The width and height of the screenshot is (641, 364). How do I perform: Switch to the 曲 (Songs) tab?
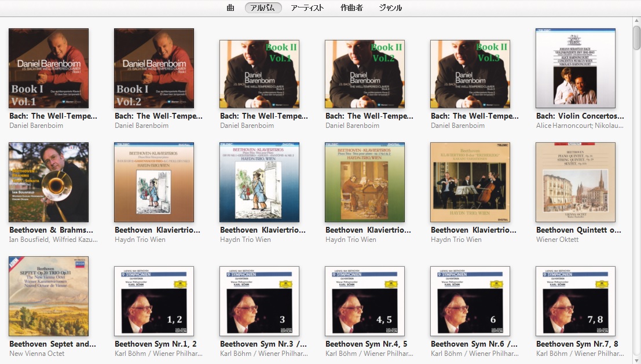pyautogui.click(x=230, y=8)
